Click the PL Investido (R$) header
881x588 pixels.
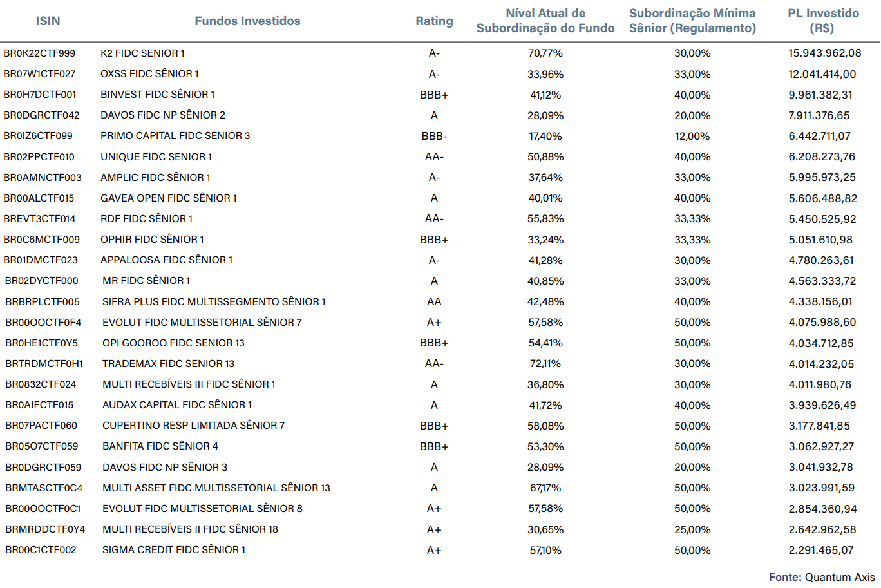[823, 21]
